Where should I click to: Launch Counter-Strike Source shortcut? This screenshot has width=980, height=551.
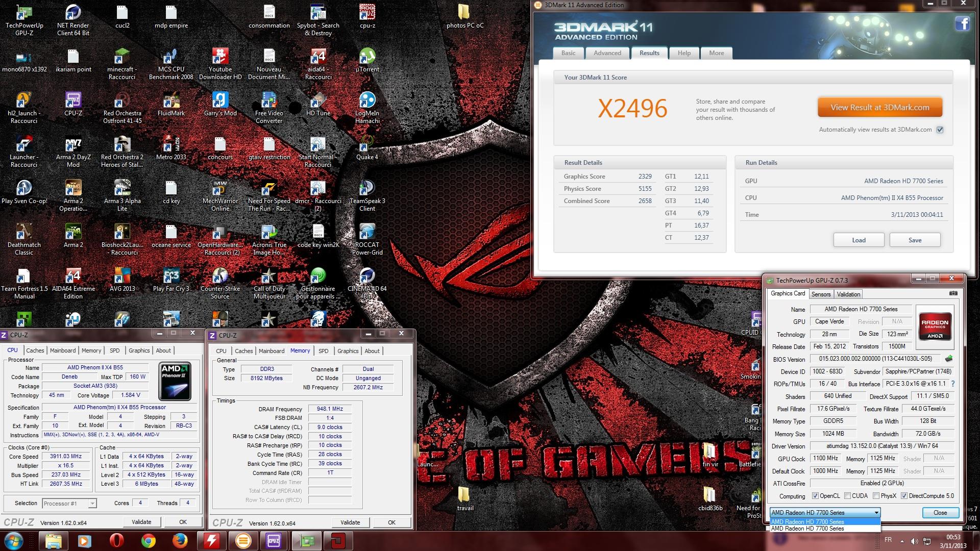(x=220, y=284)
